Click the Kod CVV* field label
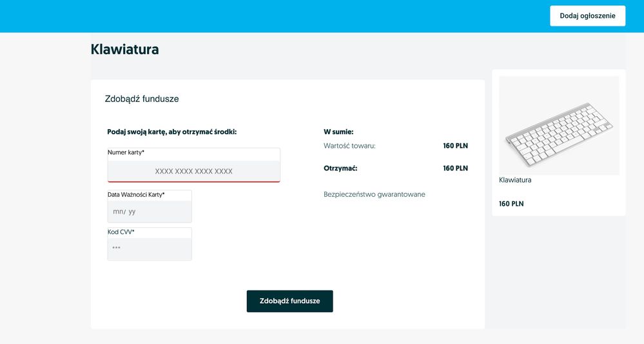The image size is (644, 344). [121, 232]
